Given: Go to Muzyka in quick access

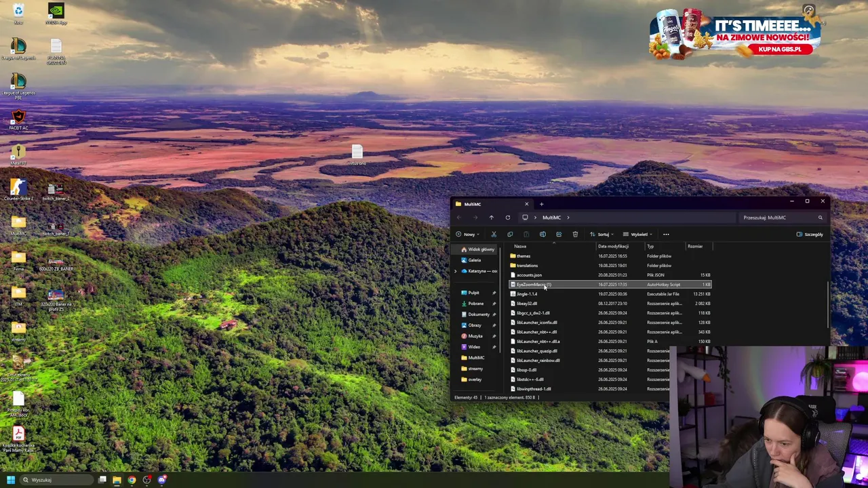Looking at the screenshot, I should click(x=475, y=336).
